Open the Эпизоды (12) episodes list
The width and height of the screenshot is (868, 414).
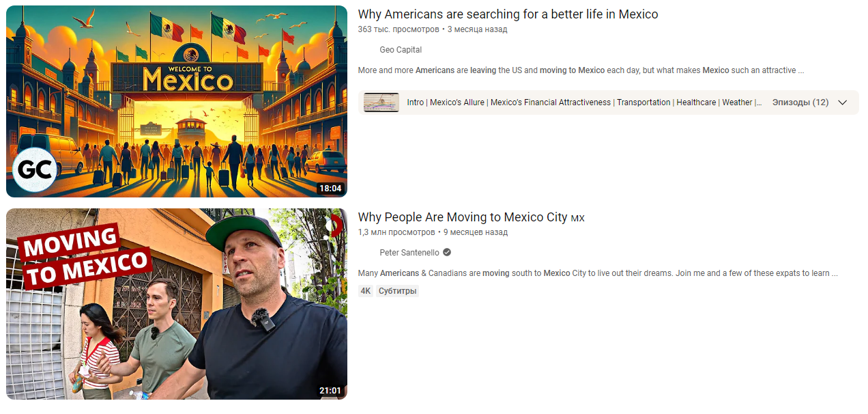[x=800, y=102]
